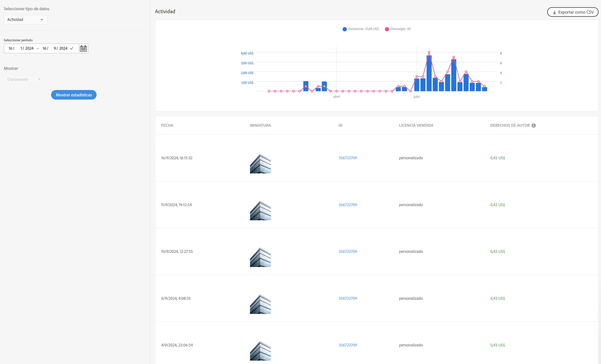
Task: Click the peak pink data point at 8 downloads
Action: click(x=429, y=52)
